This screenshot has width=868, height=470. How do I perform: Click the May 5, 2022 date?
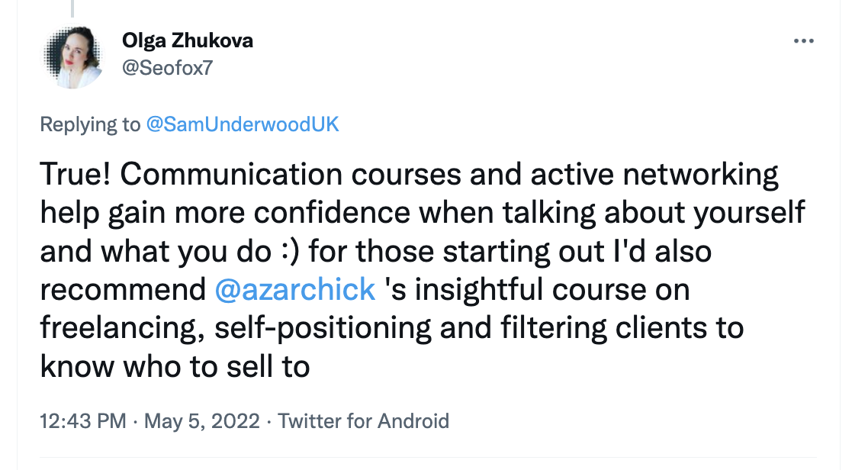pos(201,420)
